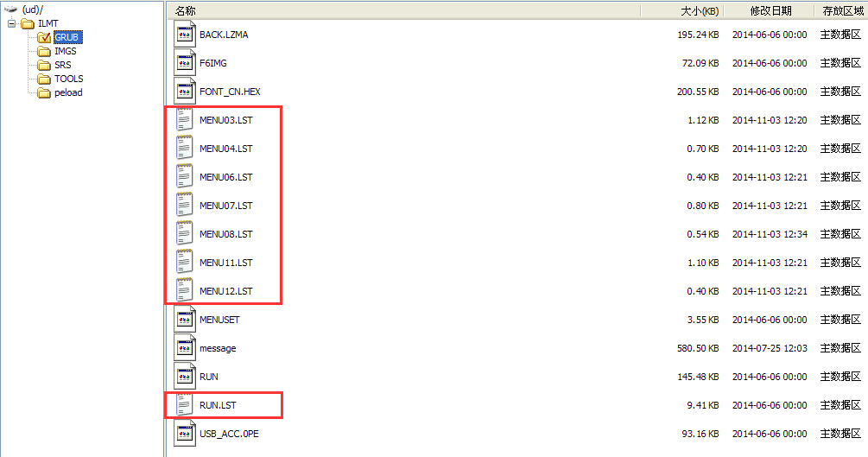
Task: Select the (ud)/ root node
Action: pos(32,10)
